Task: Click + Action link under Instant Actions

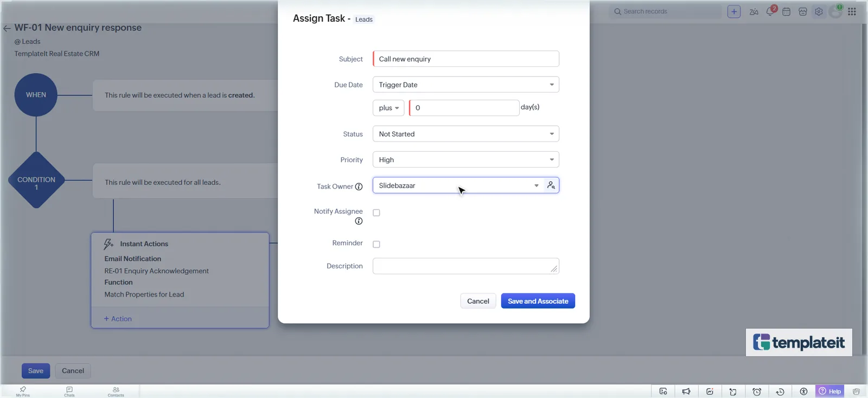Action: tap(118, 319)
